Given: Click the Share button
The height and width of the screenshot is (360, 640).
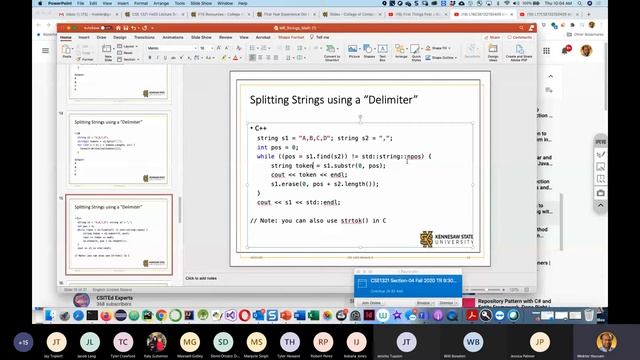Looking at the screenshot, I should (x=492, y=37).
